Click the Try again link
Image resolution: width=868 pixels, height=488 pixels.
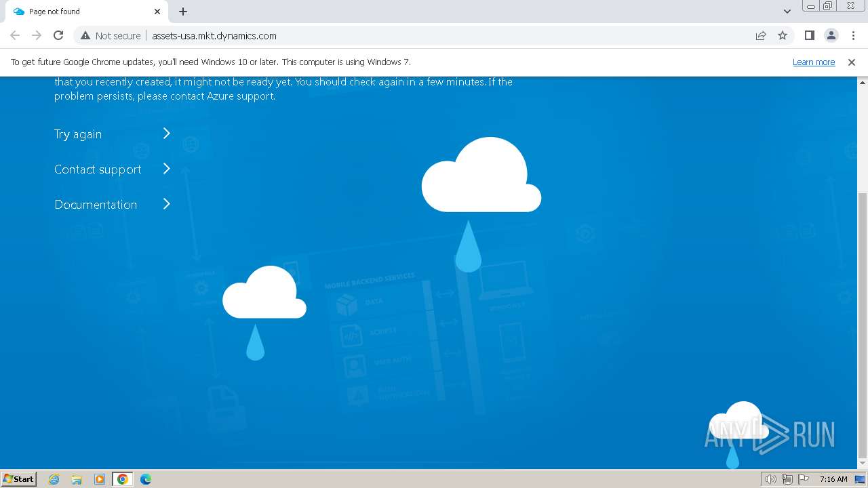click(x=78, y=134)
